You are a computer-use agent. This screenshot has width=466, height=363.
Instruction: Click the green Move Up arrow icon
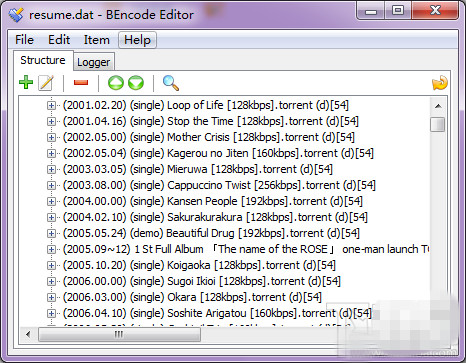116,83
